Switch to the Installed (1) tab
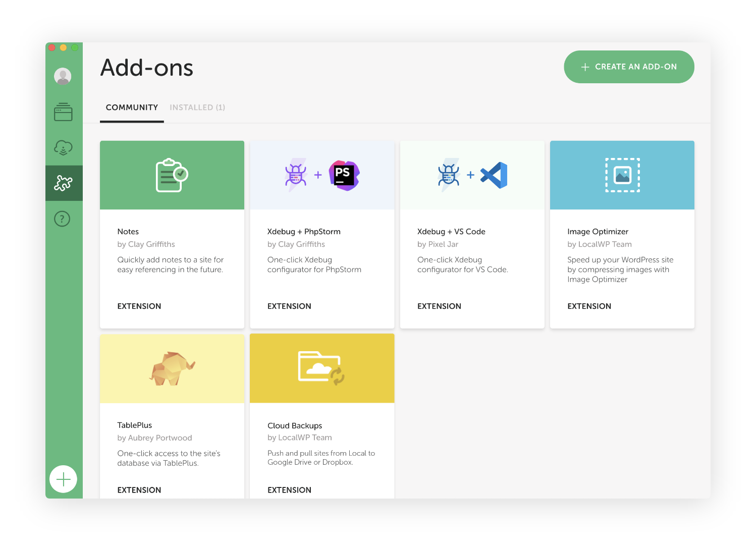Screen dimensions: 756x547 197,107
